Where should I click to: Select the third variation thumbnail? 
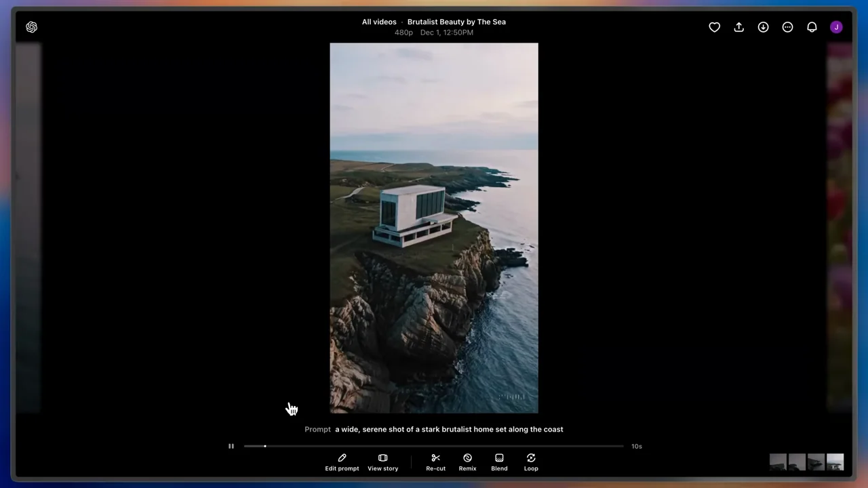click(x=816, y=462)
